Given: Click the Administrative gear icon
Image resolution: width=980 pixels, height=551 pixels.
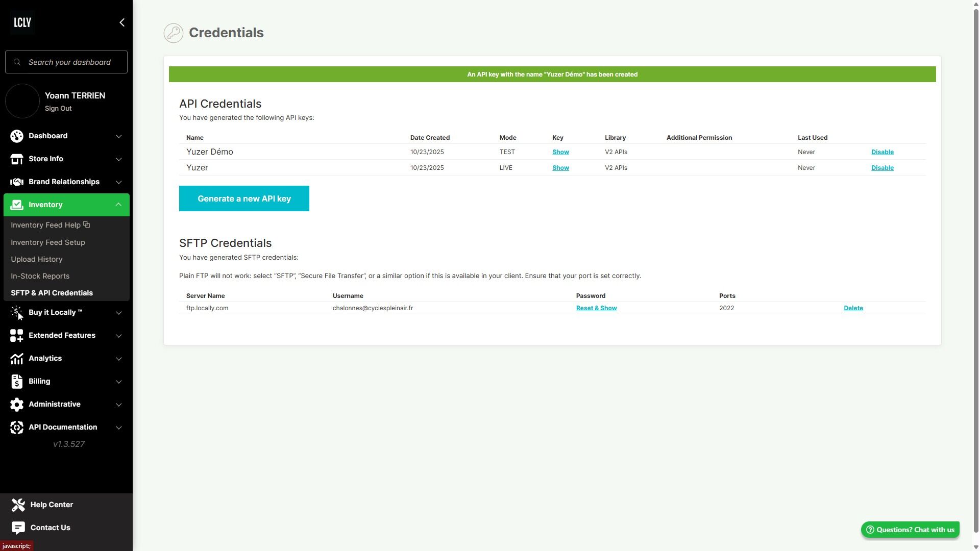Looking at the screenshot, I should pyautogui.click(x=17, y=405).
